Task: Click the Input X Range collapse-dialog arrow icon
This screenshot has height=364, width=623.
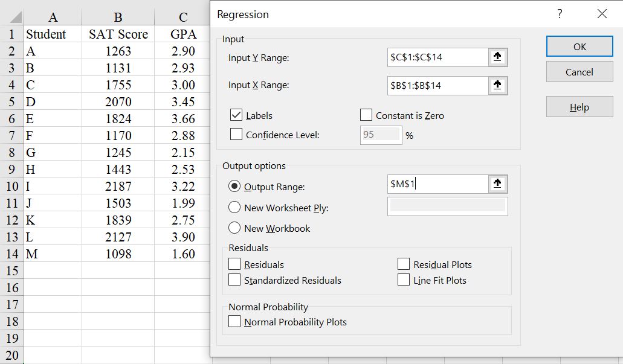Action: pos(497,85)
